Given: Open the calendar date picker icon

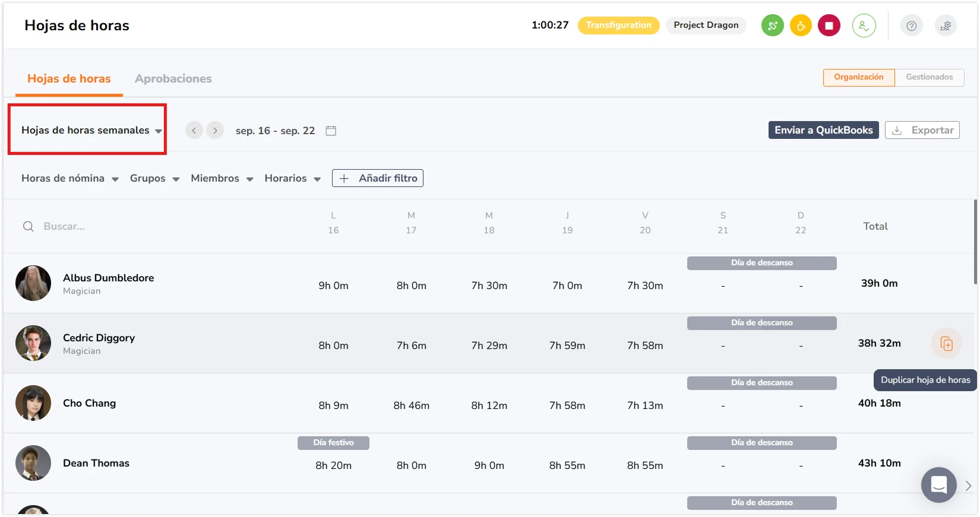Looking at the screenshot, I should pos(331,131).
